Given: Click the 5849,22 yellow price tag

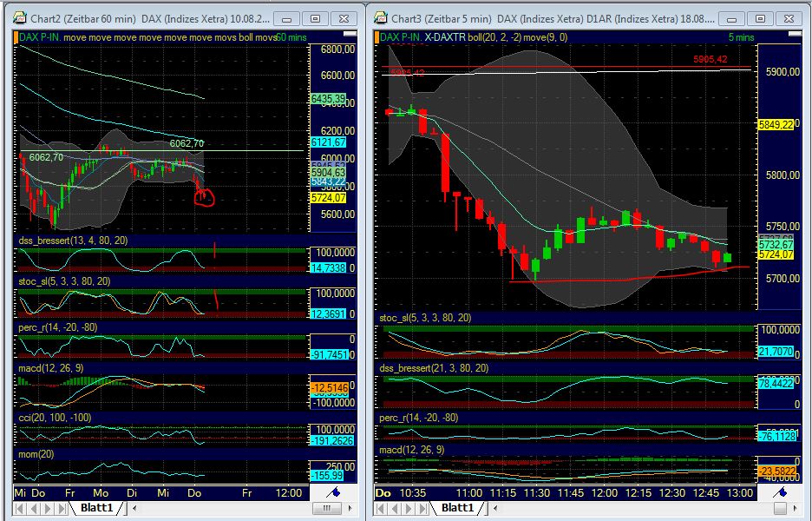Looking at the screenshot, I should pos(776,124).
